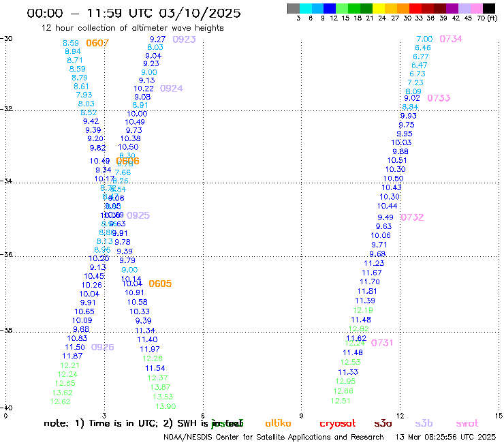
Task: Click the wave height value 13.62
Action: tap(63, 393)
